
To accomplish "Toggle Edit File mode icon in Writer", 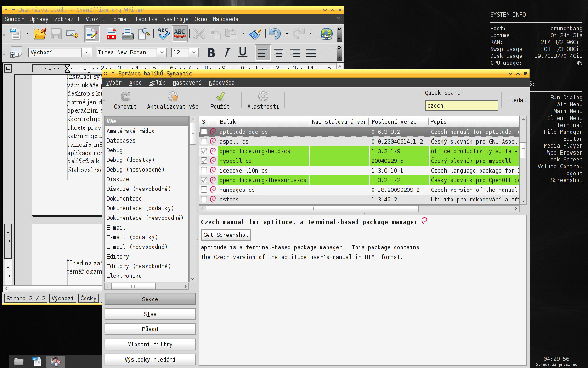I will [x=92, y=33].
